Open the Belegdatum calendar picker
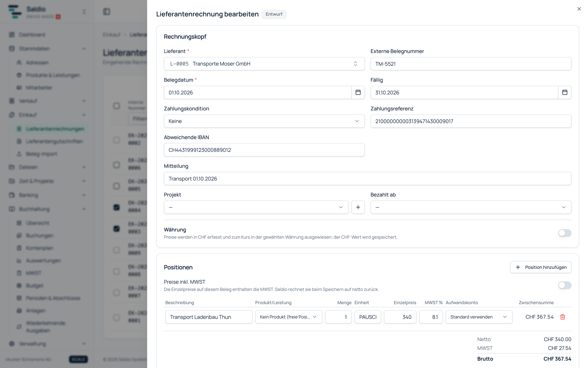 pos(358,92)
